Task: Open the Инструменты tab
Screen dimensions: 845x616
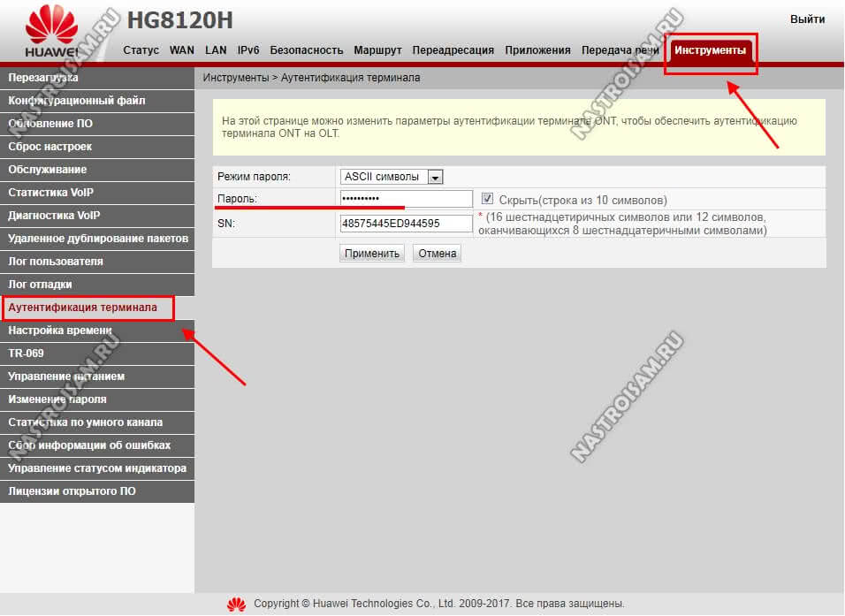Action: (710, 50)
